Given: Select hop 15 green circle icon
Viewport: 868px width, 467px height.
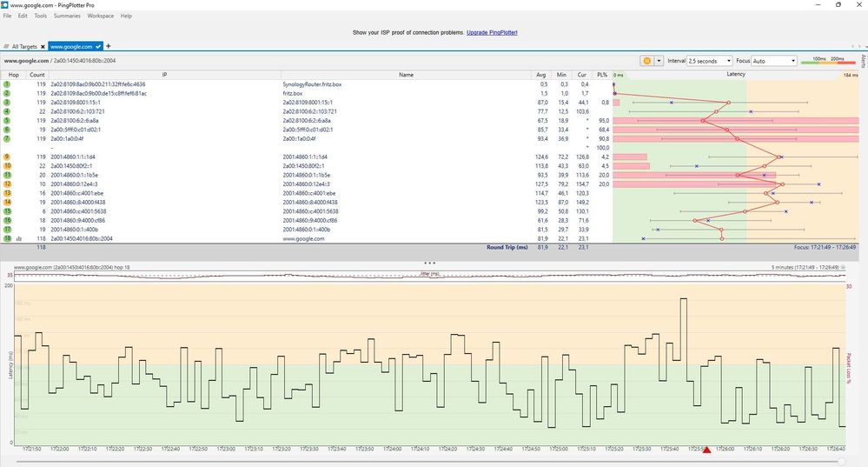Looking at the screenshot, I should click(7, 211).
